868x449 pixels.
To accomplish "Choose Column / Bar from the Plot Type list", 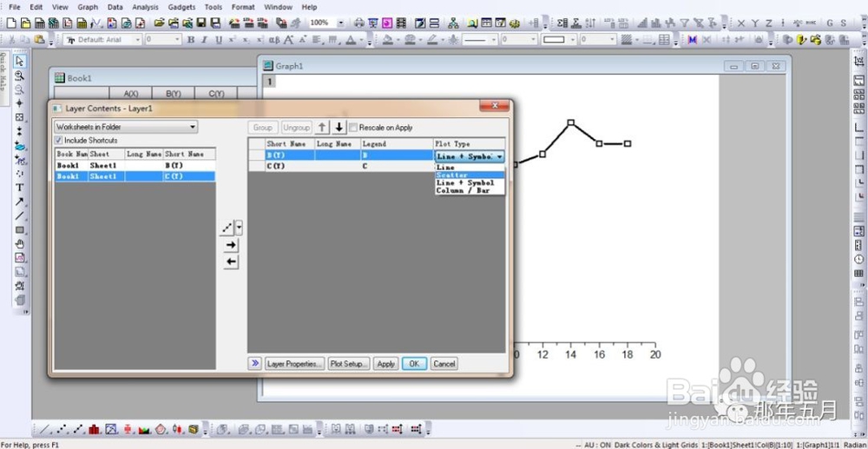I will pyautogui.click(x=470, y=190).
